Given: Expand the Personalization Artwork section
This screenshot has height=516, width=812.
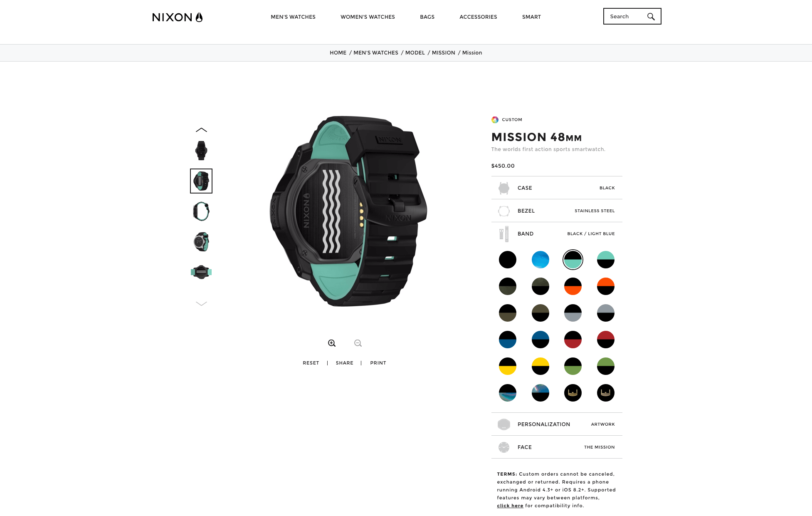Looking at the screenshot, I should (557, 424).
